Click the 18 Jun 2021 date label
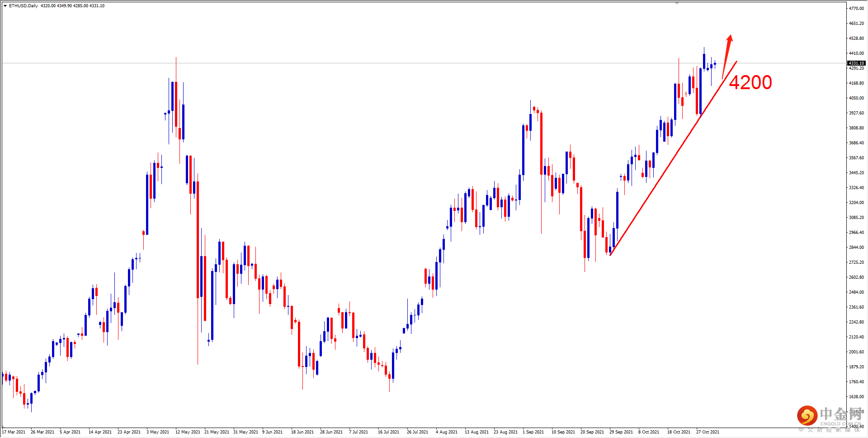 (x=302, y=432)
